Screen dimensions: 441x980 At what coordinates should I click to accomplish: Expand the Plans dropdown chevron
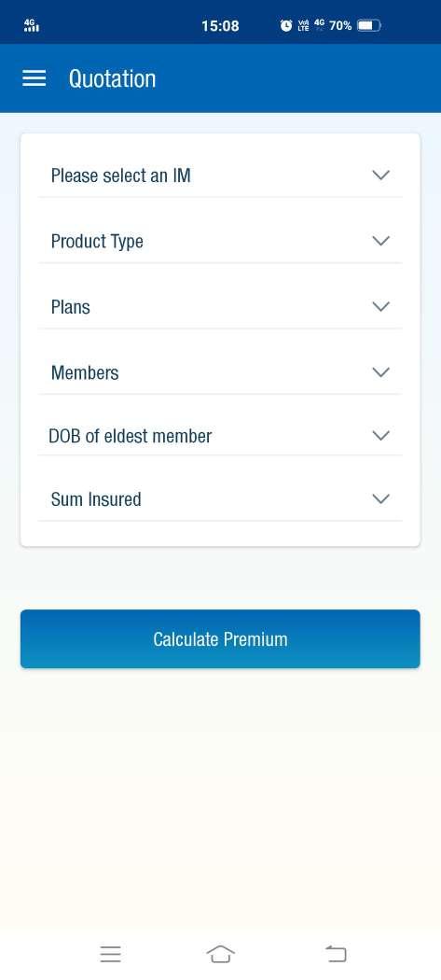tap(381, 306)
